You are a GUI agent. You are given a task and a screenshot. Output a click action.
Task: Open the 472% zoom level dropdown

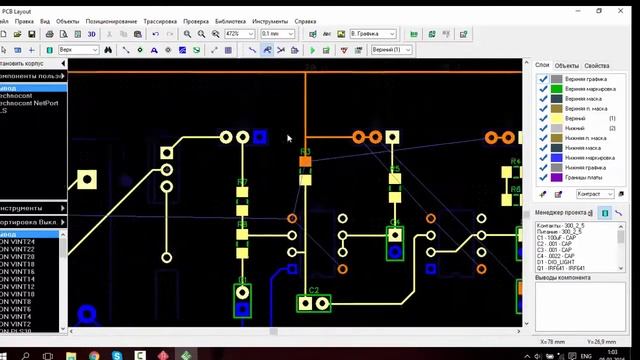[251, 34]
